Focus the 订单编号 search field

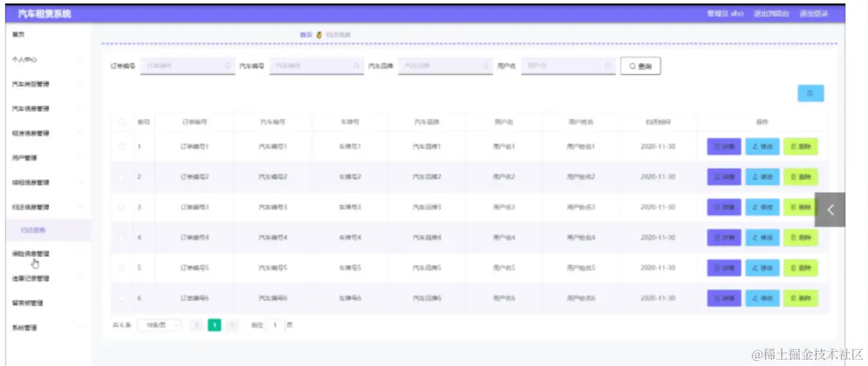pos(187,66)
